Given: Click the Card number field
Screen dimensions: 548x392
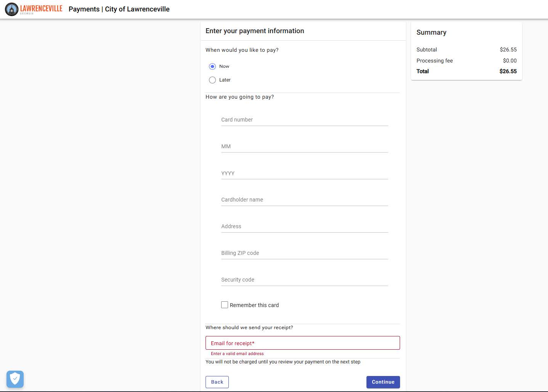Looking at the screenshot, I should 304,120.
